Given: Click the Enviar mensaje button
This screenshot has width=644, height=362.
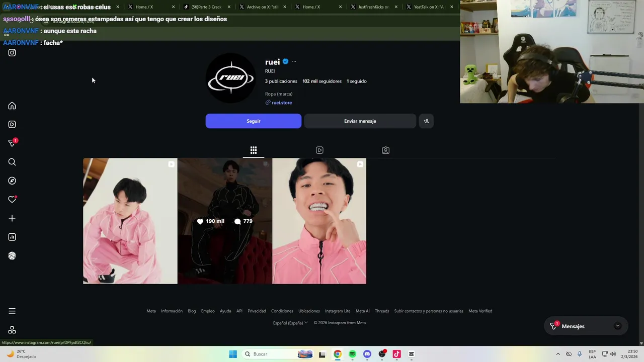Looking at the screenshot, I should [360, 121].
